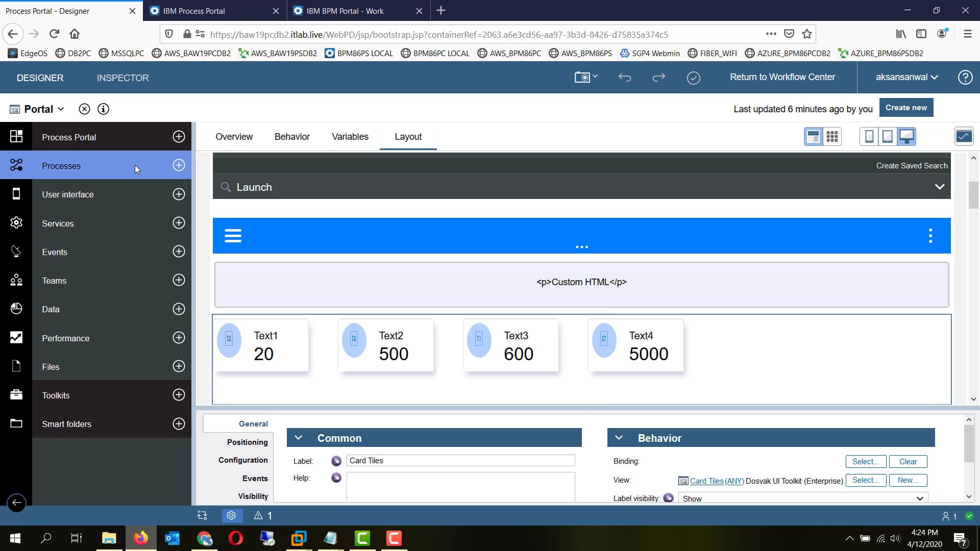
Task: Switch to the Variables tab
Action: tap(350, 136)
